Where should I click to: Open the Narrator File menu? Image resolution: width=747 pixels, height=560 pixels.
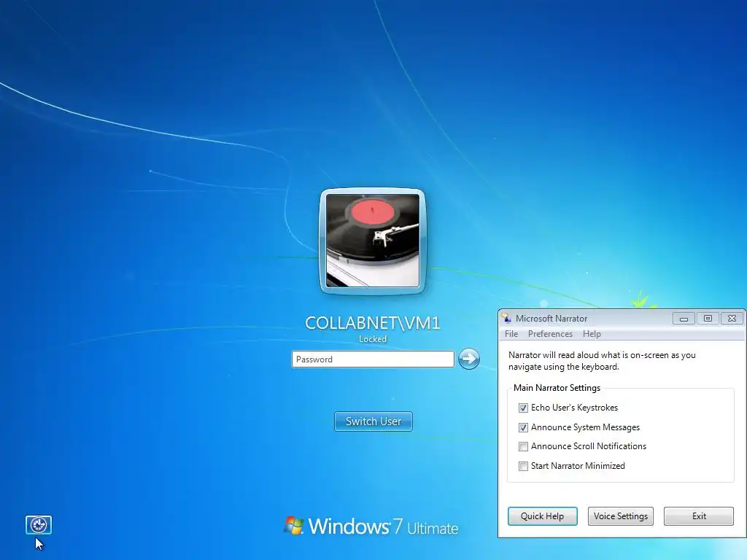(x=511, y=334)
